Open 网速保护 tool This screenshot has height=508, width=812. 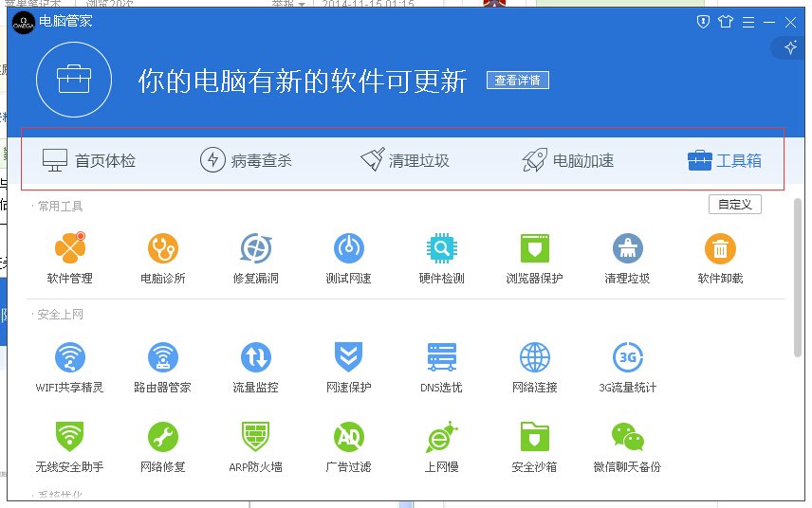pos(348,367)
